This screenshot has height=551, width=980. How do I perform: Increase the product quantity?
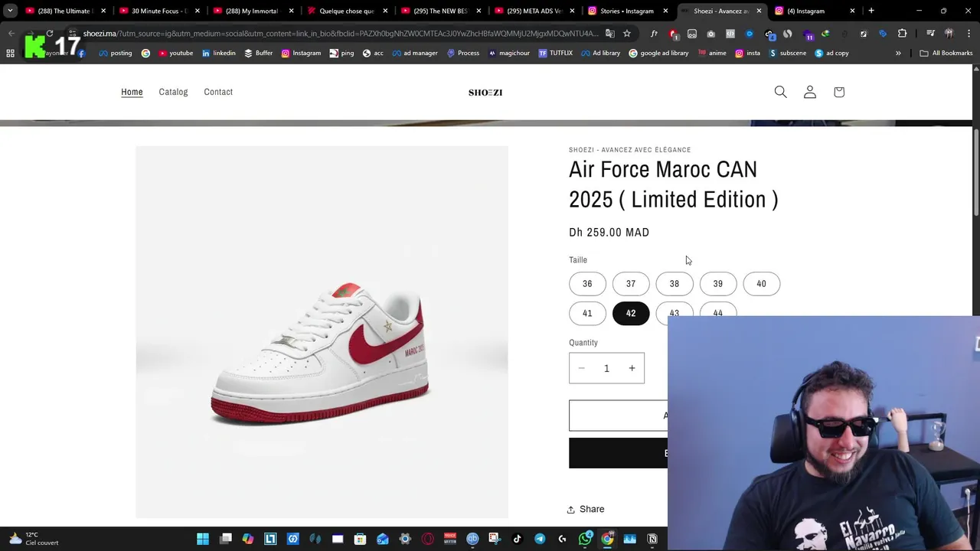click(x=632, y=368)
